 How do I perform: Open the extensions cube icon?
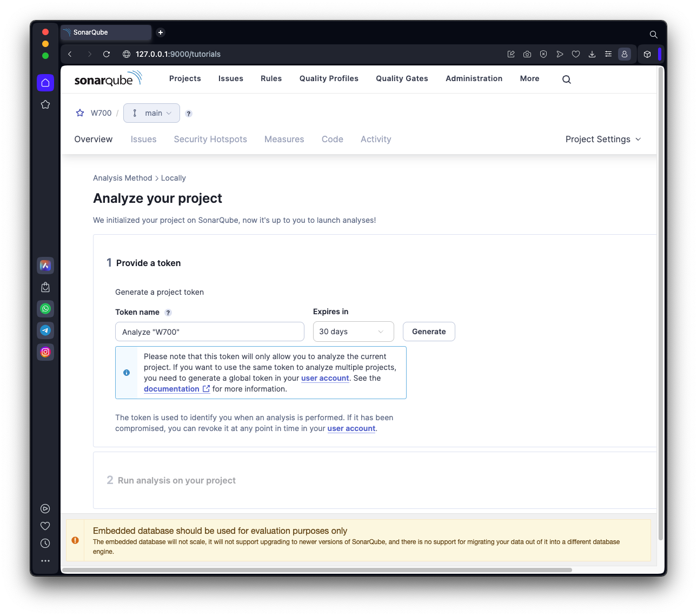647,54
